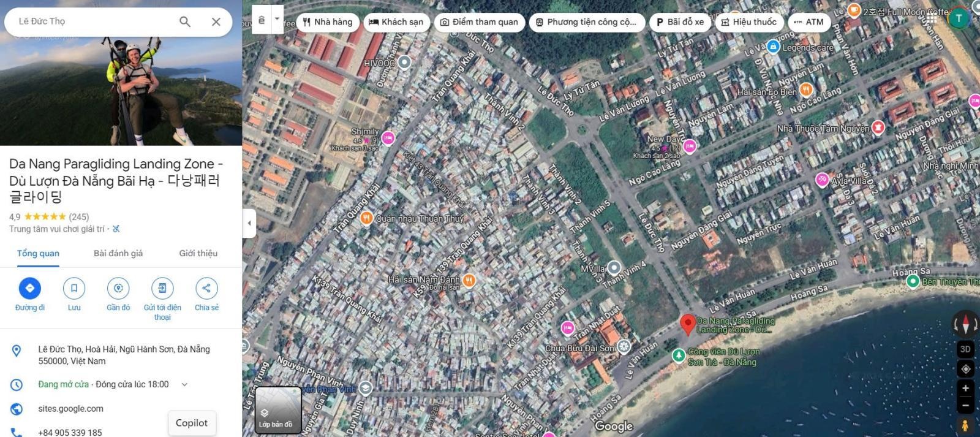The width and height of the screenshot is (980, 437).
Task: Open Street View pegman icon
Action: tap(965, 425)
